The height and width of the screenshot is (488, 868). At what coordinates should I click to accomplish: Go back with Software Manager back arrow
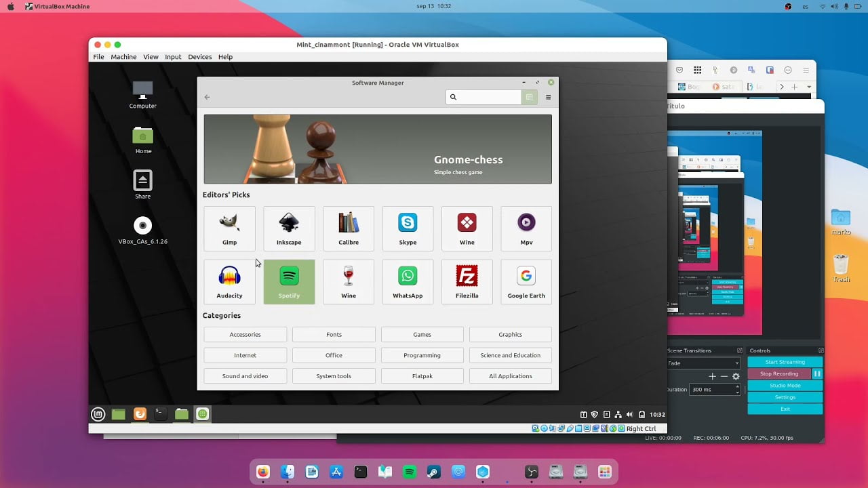[207, 97]
